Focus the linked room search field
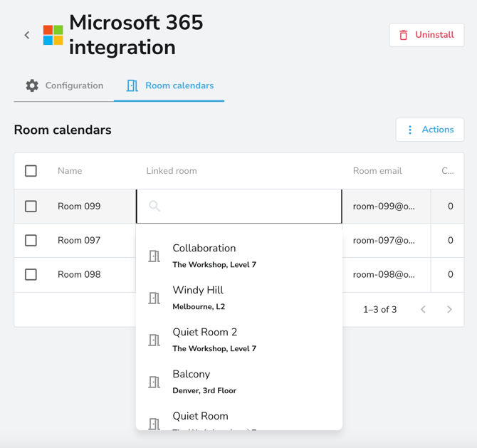 (x=239, y=207)
